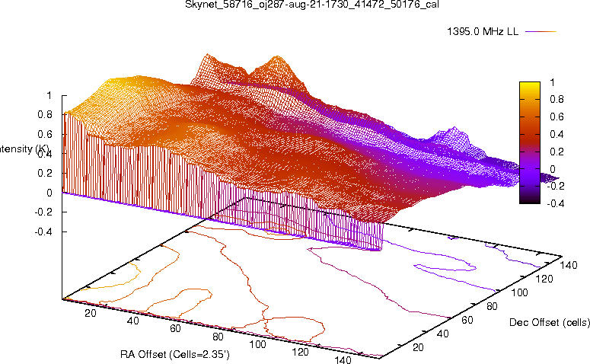This screenshot has width=590, height=364.
Task: Click the intensity axis tick label 0.6
Action: [x=45, y=134]
